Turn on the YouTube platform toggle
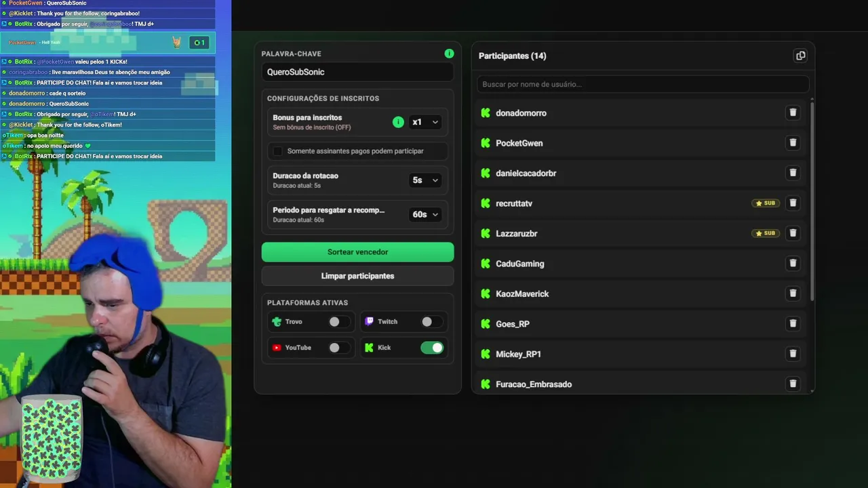The width and height of the screenshot is (868, 488). (339, 348)
